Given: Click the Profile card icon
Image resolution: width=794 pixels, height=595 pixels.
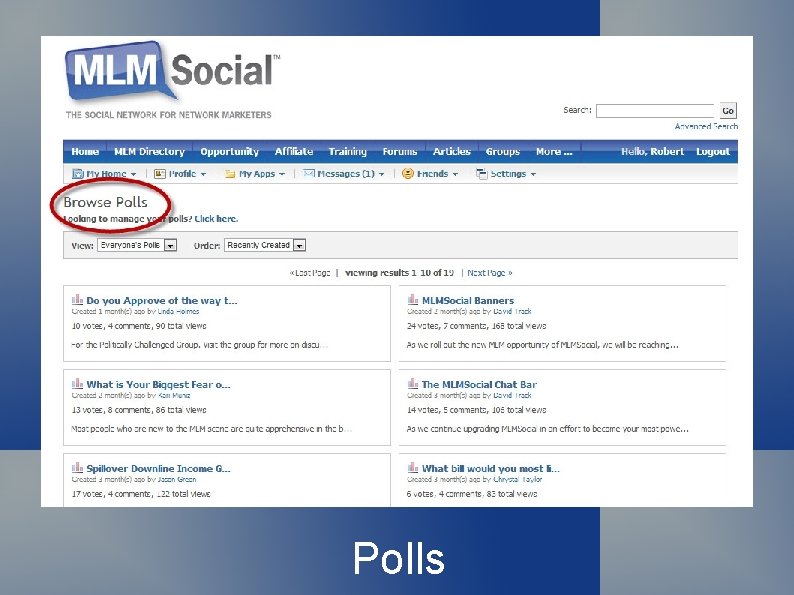Looking at the screenshot, I should (x=160, y=174).
